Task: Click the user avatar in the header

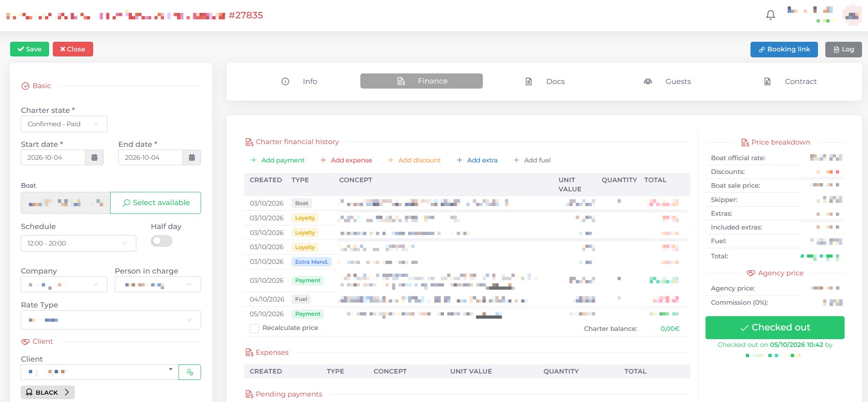Action: point(852,15)
